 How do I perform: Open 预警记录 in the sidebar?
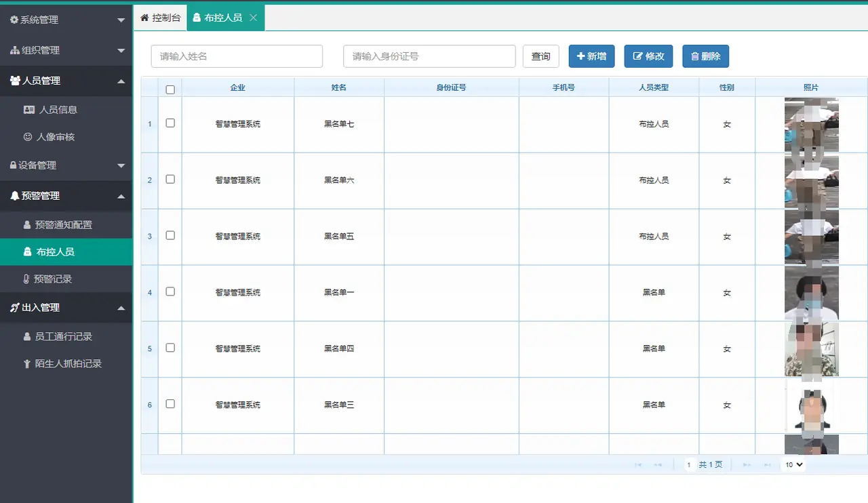pos(66,279)
